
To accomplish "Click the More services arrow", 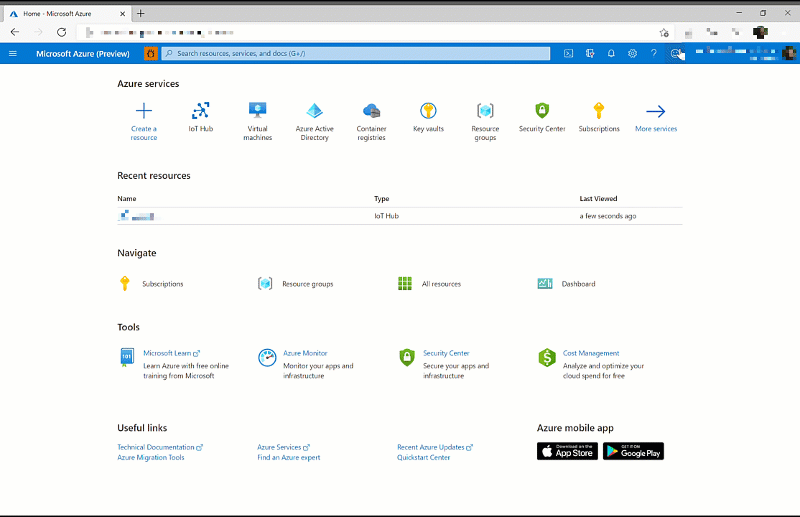I will tap(656, 111).
